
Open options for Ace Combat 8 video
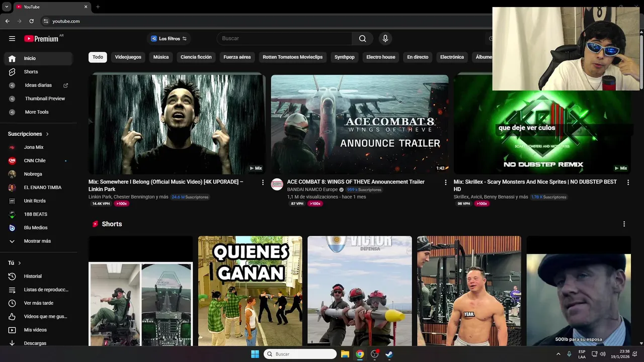(x=445, y=183)
